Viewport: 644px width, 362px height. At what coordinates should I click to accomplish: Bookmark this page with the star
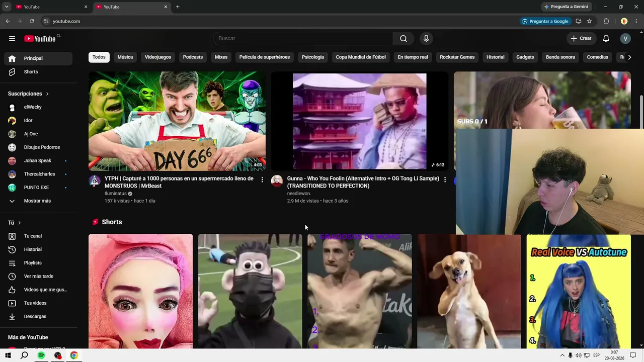[x=589, y=21]
